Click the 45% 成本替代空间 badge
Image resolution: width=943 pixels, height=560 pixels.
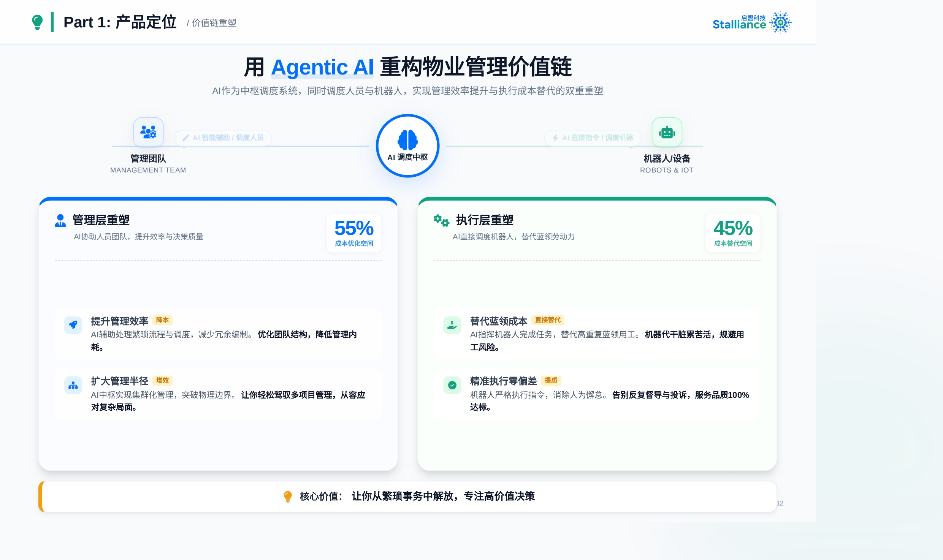pos(732,233)
